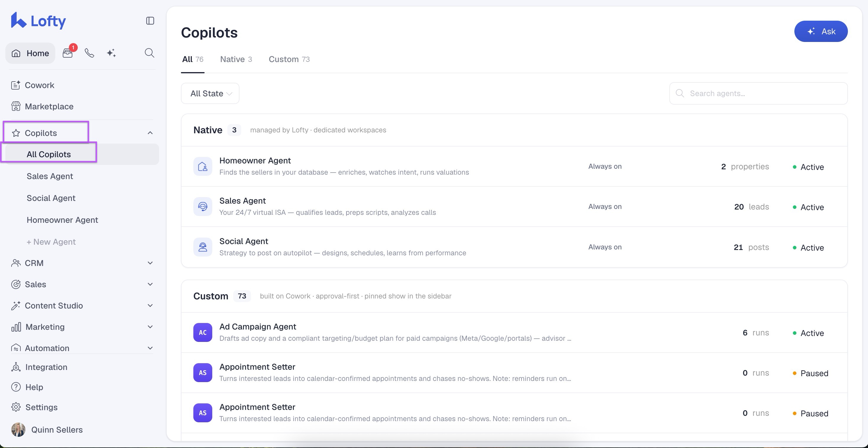Click the Sales Agent headset icon
The height and width of the screenshot is (448, 868).
203,207
